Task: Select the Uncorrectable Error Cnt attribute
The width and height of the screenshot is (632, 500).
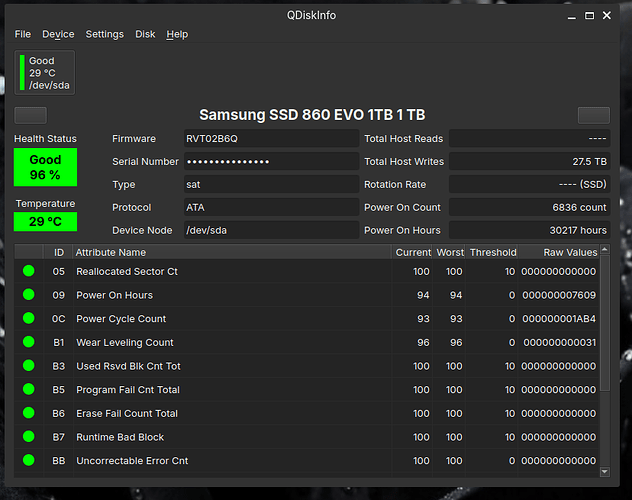Action: (x=132, y=461)
